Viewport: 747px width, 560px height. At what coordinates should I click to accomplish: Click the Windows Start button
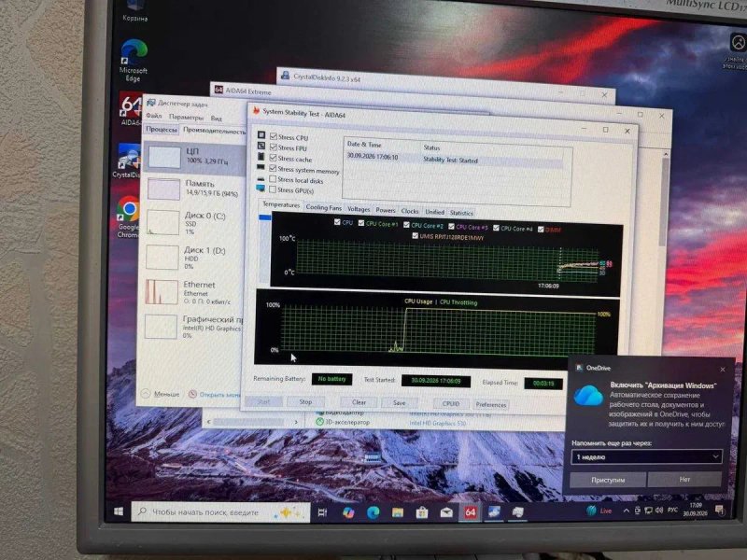click(x=119, y=511)
